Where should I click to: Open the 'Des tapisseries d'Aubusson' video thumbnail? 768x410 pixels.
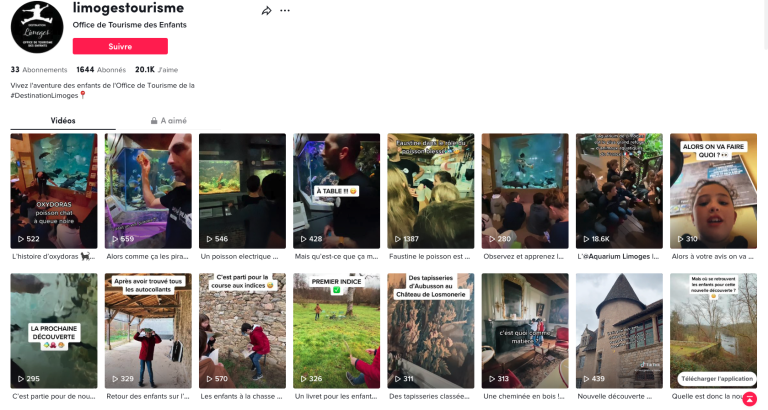[x=430, y=330]
